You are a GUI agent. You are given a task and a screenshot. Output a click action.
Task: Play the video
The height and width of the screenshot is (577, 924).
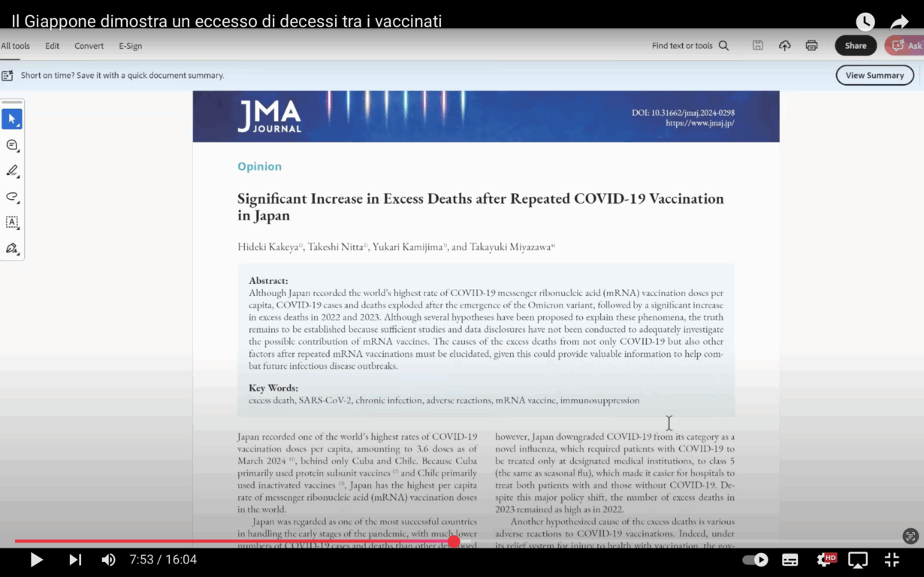[36, 560]
